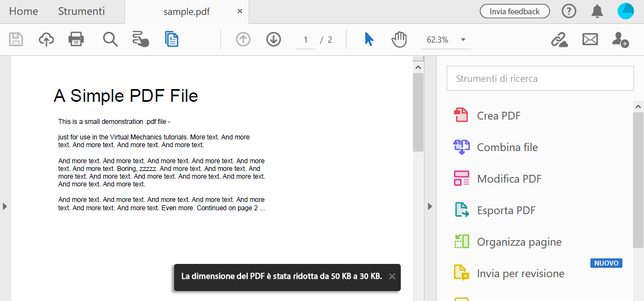Expand the left navigation pane arrow
This screenshot has width=644, height=301.
click(x=5, y=206)
